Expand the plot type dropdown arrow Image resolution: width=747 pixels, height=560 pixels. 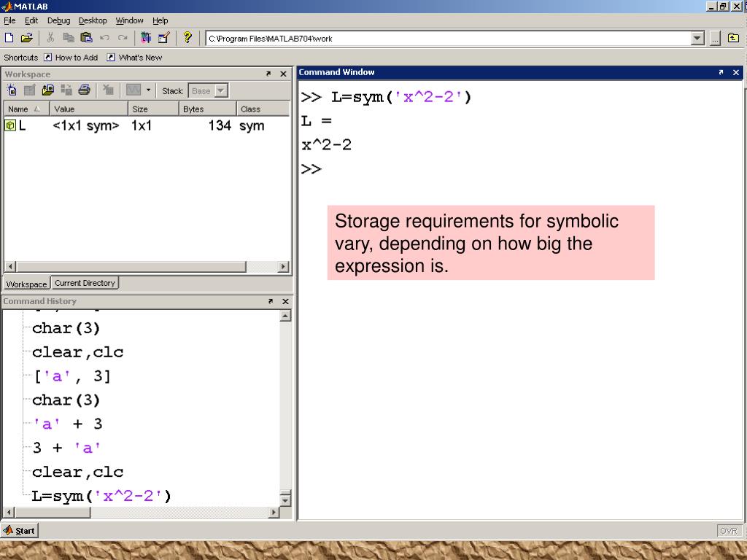148,90
